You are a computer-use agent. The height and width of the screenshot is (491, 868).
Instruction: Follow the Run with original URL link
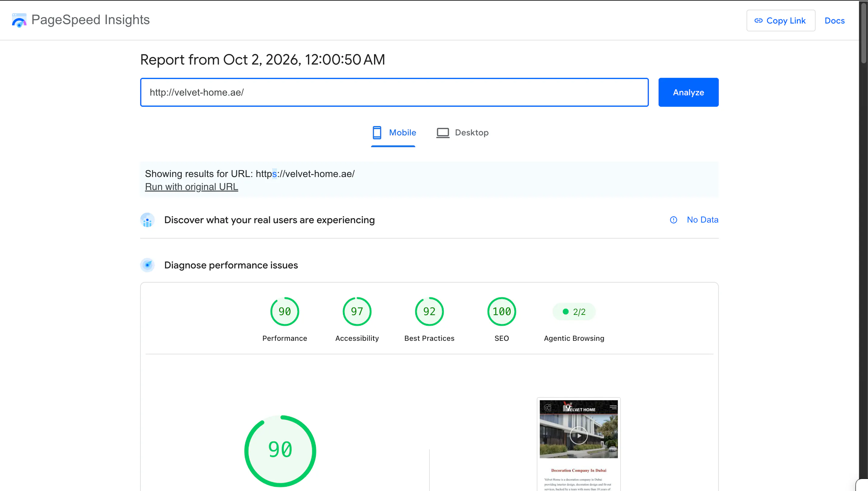click(x=191, y=186)
